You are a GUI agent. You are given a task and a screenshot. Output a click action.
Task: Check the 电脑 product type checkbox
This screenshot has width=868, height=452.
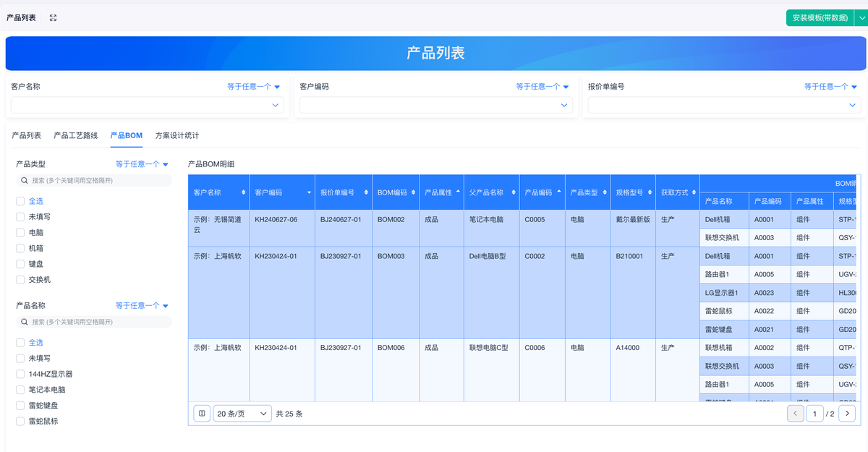[20, 233]
